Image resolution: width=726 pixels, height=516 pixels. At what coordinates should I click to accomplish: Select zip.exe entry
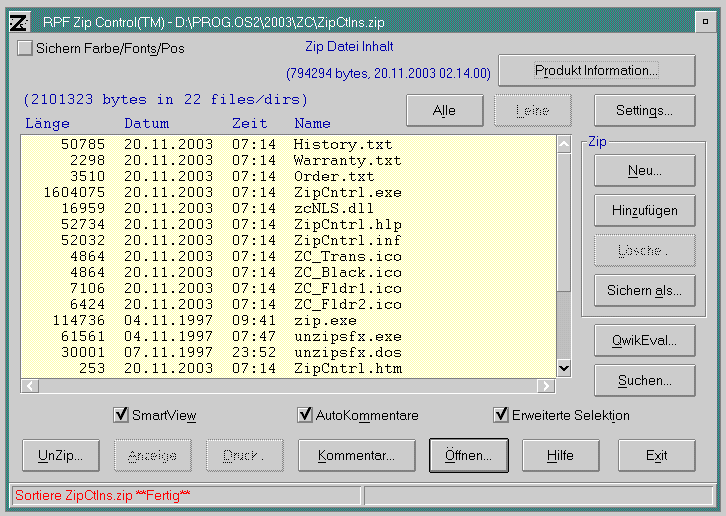point(288,321)
